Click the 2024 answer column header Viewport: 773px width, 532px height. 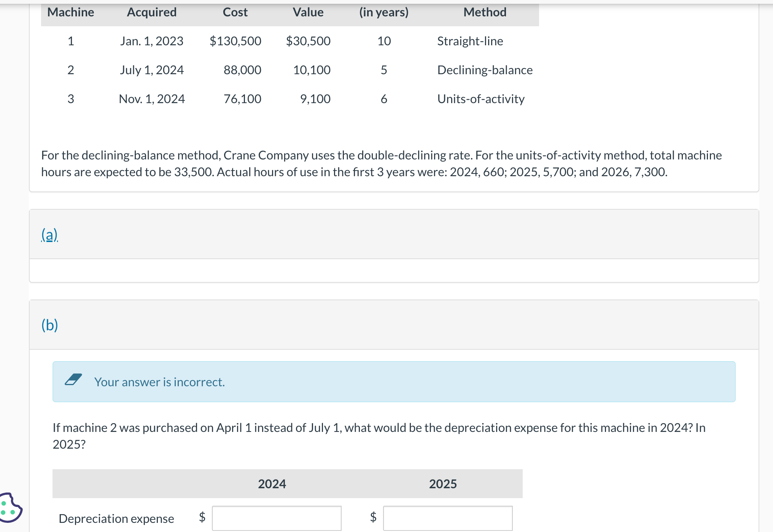point(272,484)
